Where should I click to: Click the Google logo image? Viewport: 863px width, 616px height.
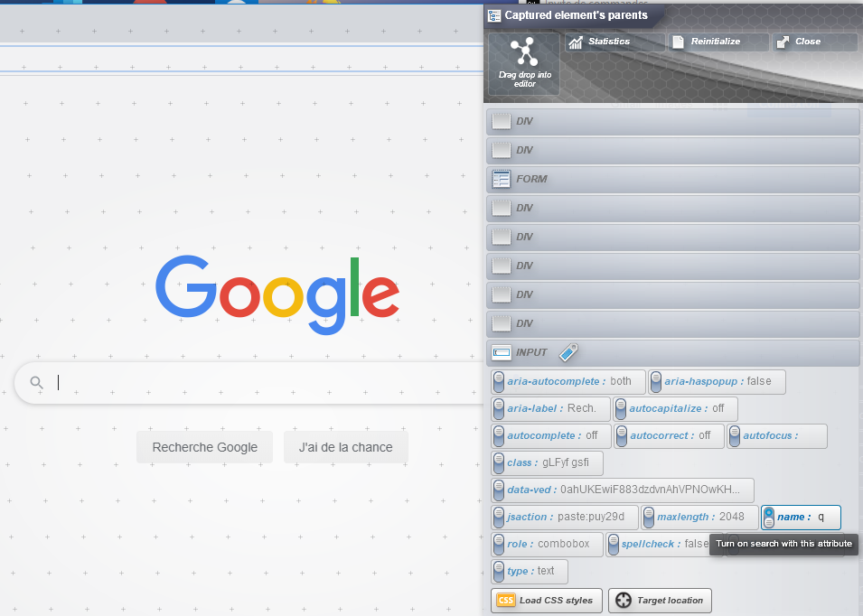[x=277, y=294]
